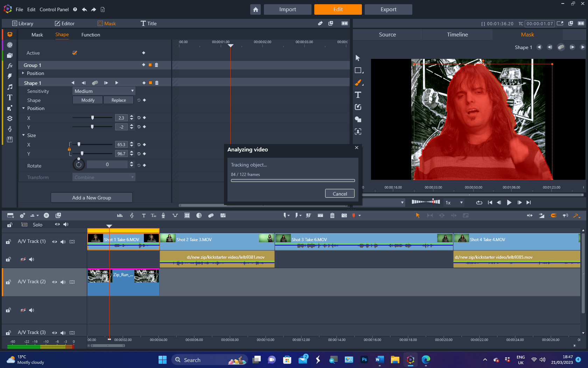Select the Brush tool in mask editor
Screen dimensions: 588x368
[358, 83]
